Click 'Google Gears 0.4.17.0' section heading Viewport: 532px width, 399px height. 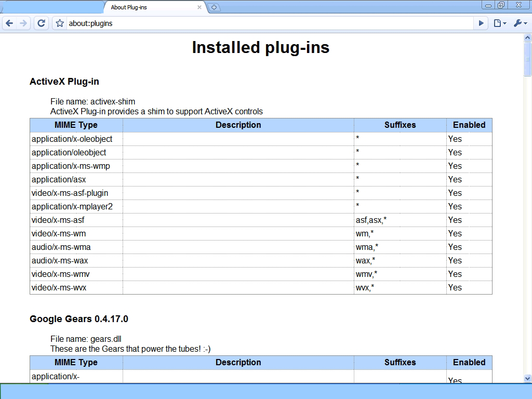(x=79, y=319)
